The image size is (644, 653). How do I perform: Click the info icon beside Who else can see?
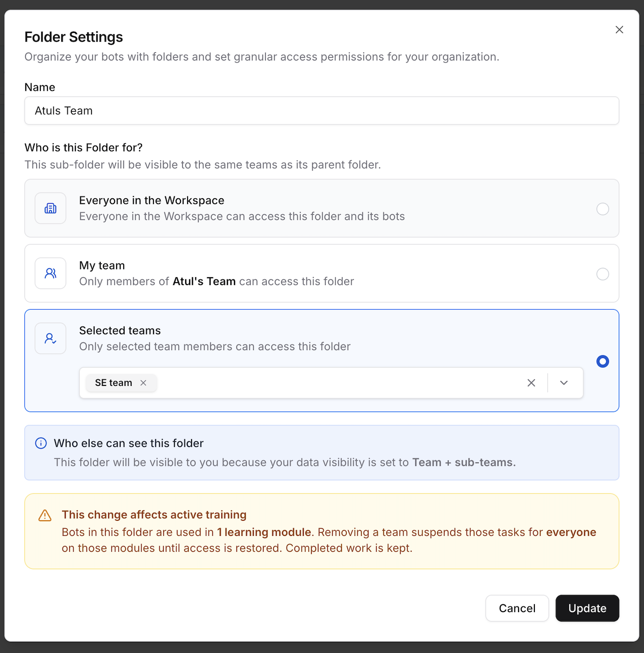41,443
